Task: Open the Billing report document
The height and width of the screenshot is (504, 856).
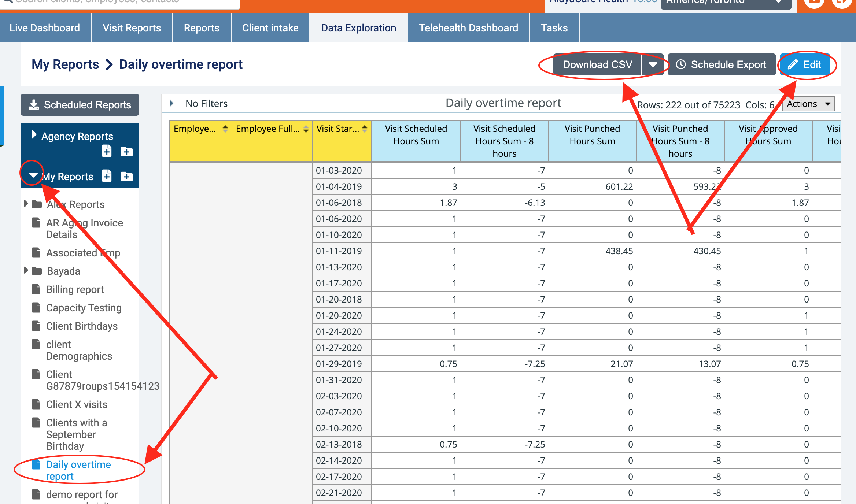Action: click(x=75, y=289)
